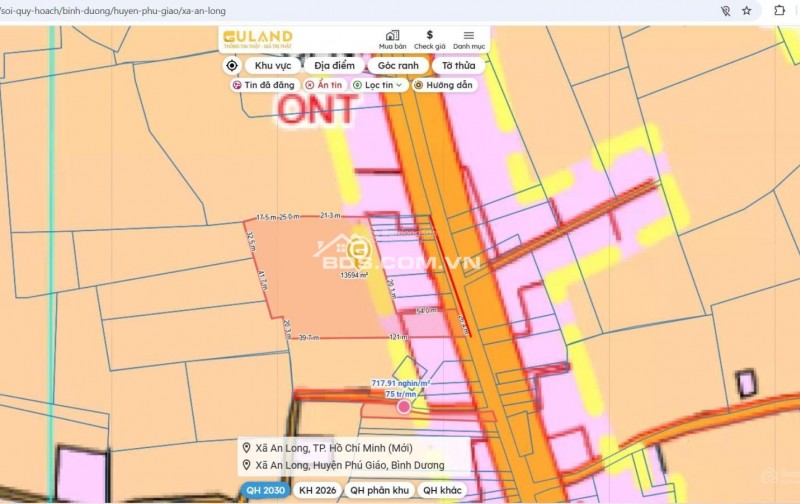Toggle Ẩn tin to hide listings
This screenshot has width=800, height=504.
coord(323,86)
